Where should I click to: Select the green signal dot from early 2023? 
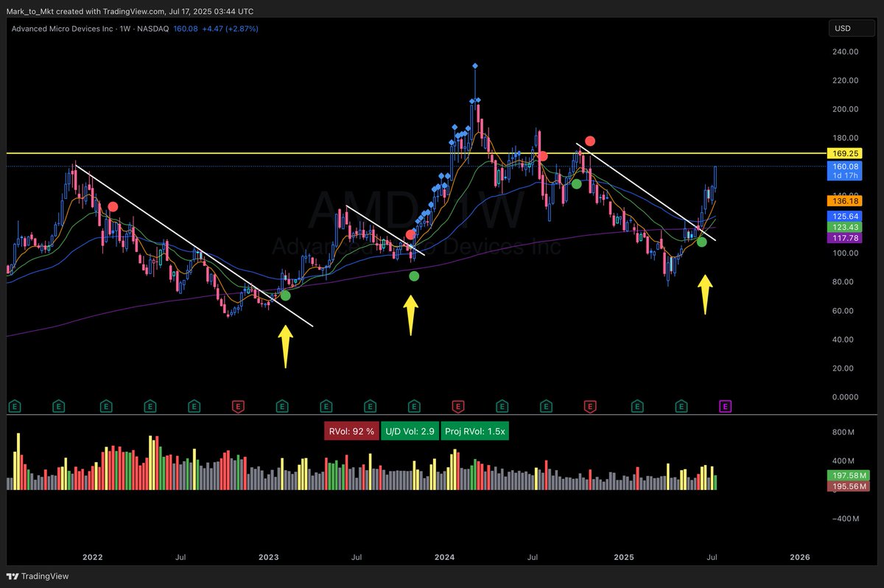(x=285, y=295)
